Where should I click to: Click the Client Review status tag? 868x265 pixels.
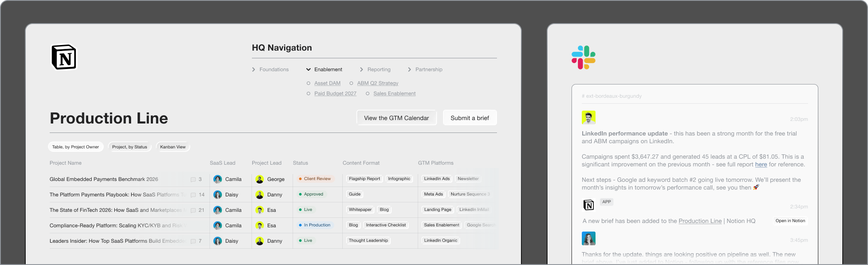pyautogui.click(x=315, y=179)
